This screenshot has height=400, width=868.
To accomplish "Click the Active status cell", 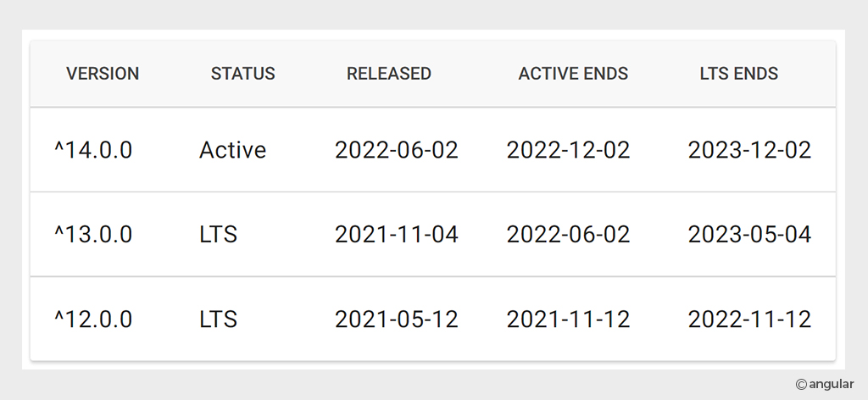I will click(x=232, y=150).
